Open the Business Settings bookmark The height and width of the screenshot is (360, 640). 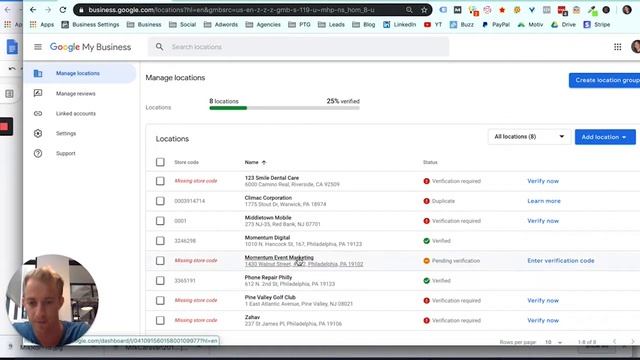coord(91,24)
